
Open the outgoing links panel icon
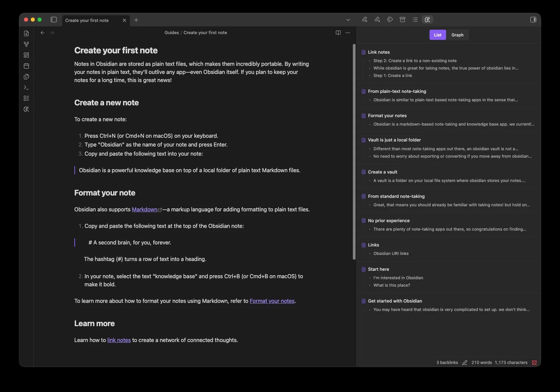(378, 20)
